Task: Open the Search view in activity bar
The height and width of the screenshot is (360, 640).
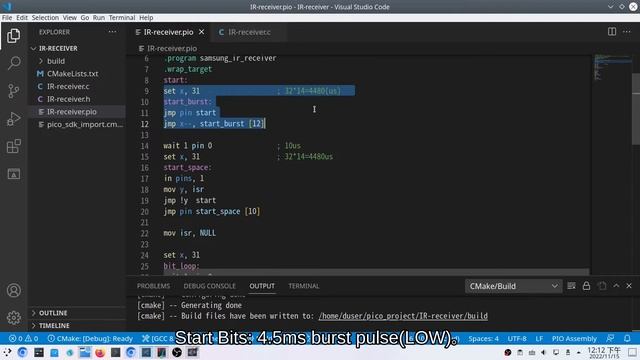Action: tap(13, 63)
